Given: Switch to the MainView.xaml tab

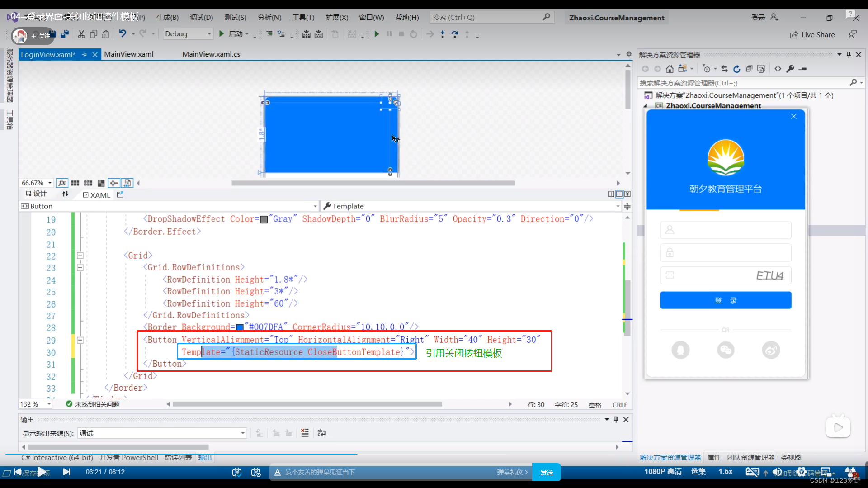Looking at the screenshot, I should [x=129, y=54].
